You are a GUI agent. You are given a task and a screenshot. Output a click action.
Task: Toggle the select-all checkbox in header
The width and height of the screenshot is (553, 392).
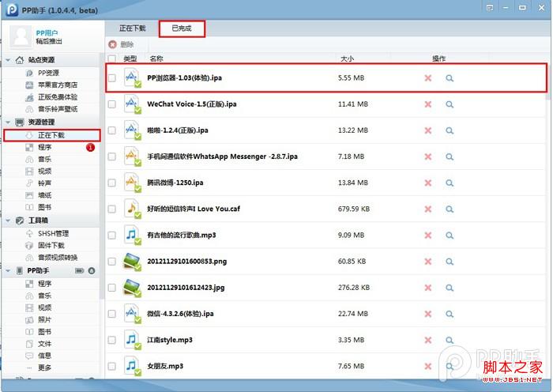(112, 58)
